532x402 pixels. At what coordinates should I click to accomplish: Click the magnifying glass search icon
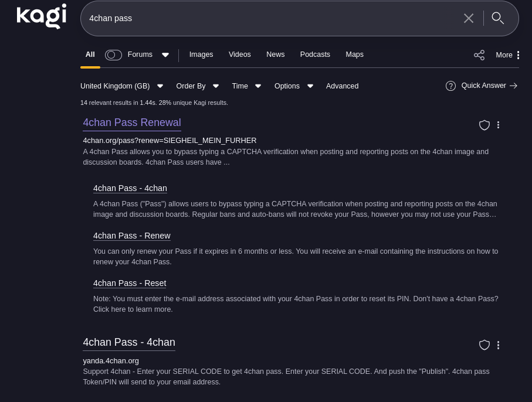click(498, 18)
